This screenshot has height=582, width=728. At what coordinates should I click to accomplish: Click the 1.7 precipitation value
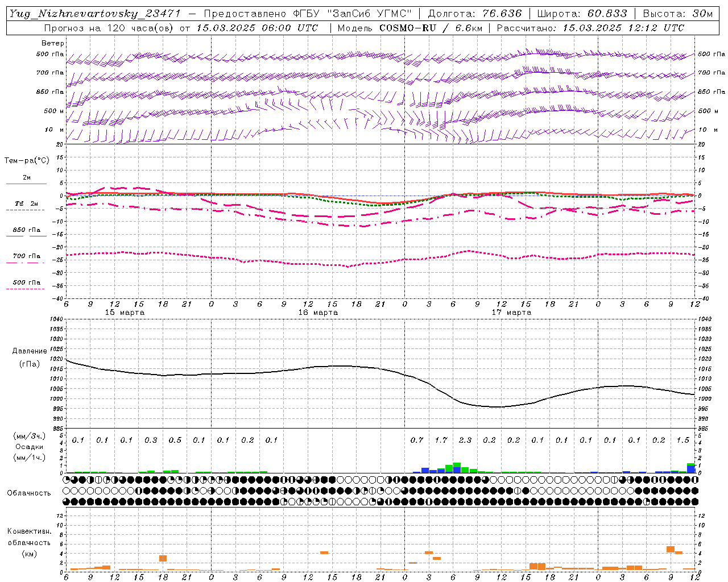pyautogui.click(x=441, y=440)
